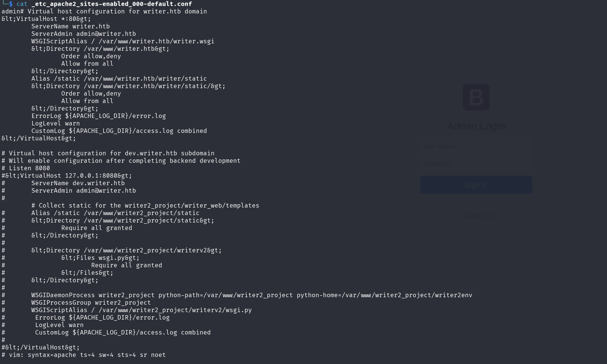
Task: Click the Writer.HTB copyright footer text
Action: pos(476,216)
